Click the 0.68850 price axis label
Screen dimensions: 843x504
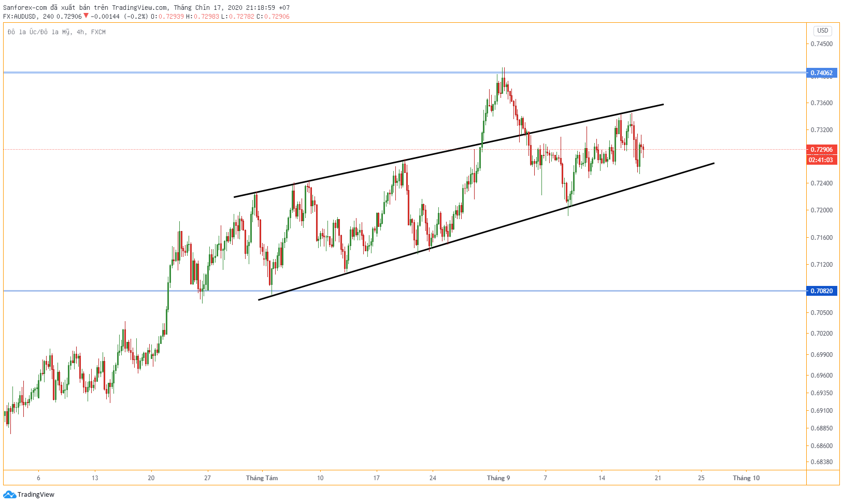[822, 428]
